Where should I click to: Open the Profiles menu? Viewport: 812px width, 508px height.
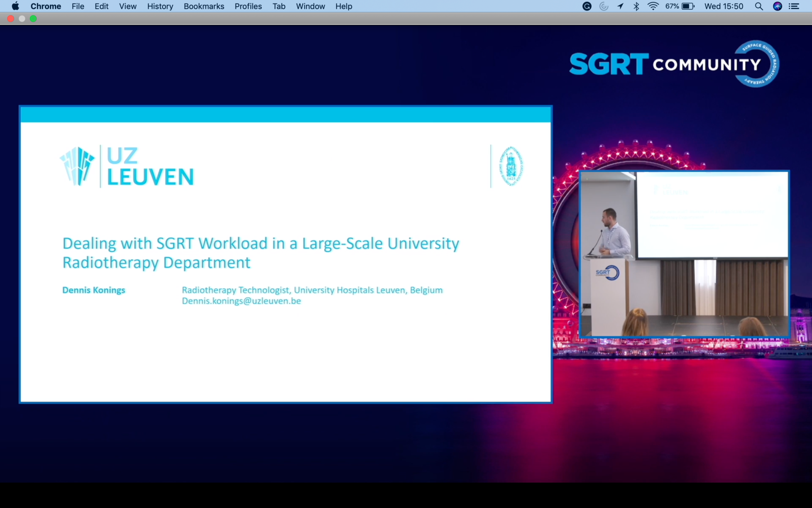pos(248,6)
